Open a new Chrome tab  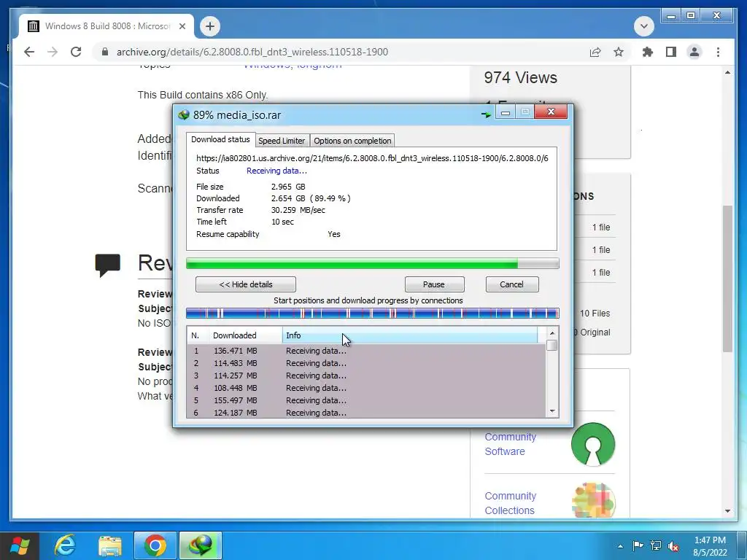(x=210, y=26)
